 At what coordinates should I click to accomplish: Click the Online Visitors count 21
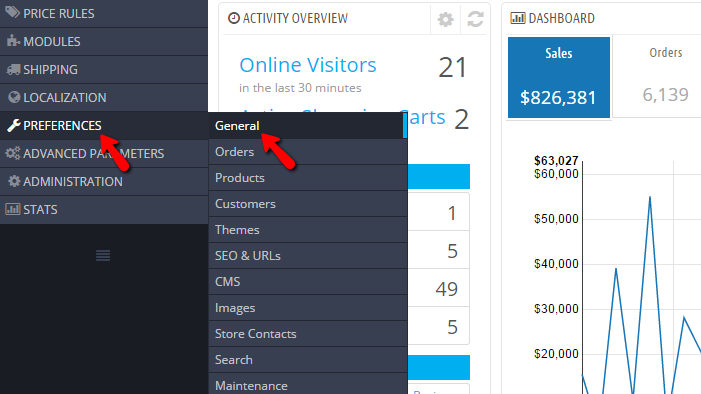pos(452,68)
